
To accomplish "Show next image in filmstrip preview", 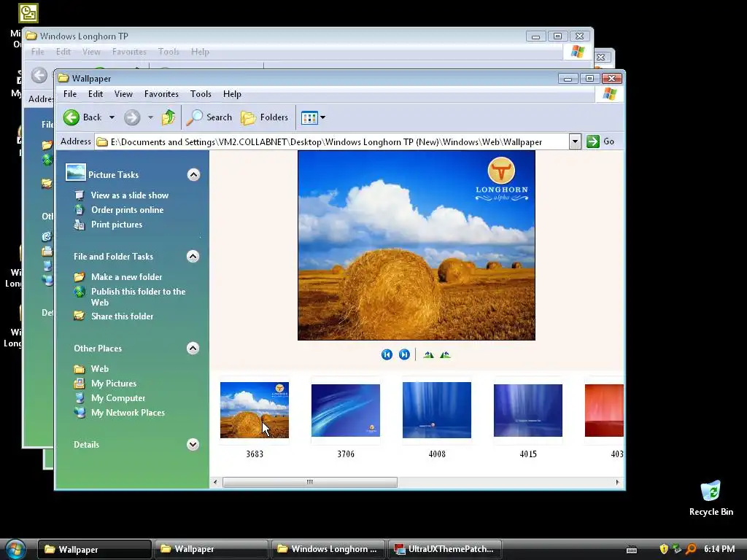I will [404, 354].
